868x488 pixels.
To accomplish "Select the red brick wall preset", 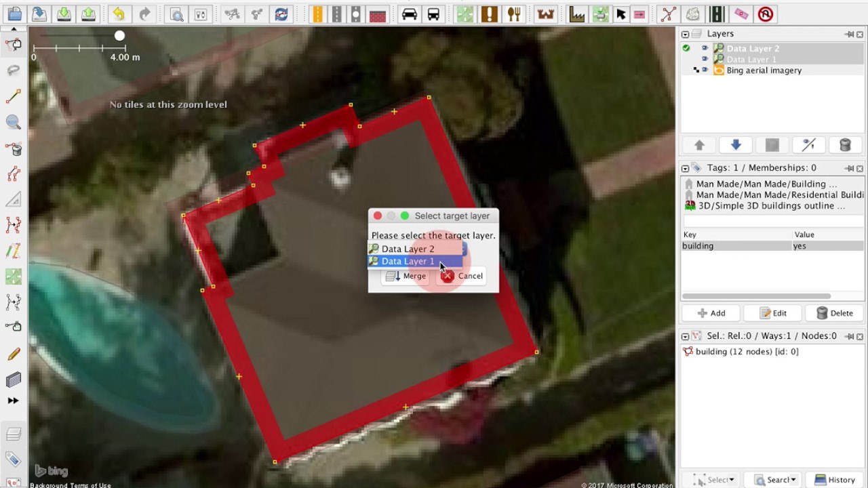I will [x=378, y=14].
